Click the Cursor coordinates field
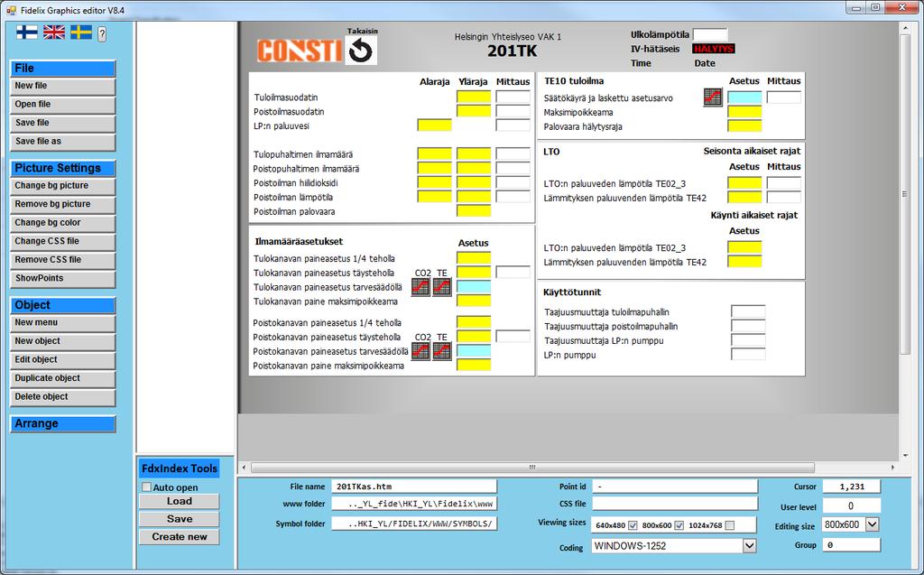 852,487
